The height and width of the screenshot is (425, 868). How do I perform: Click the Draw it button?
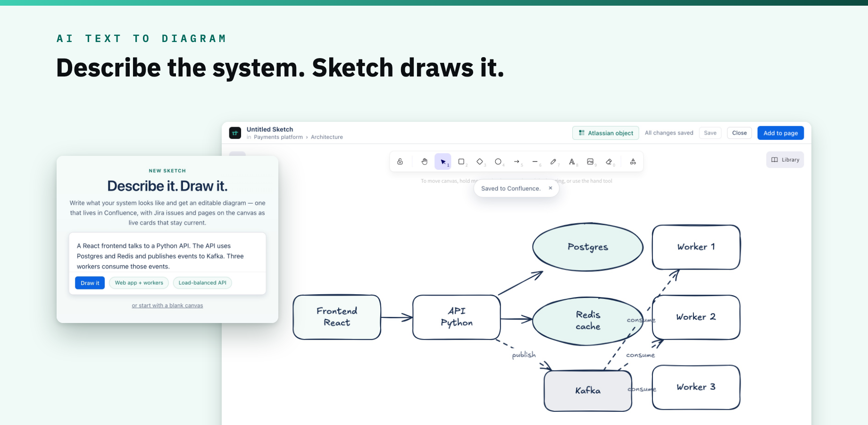tap(90, 283)
